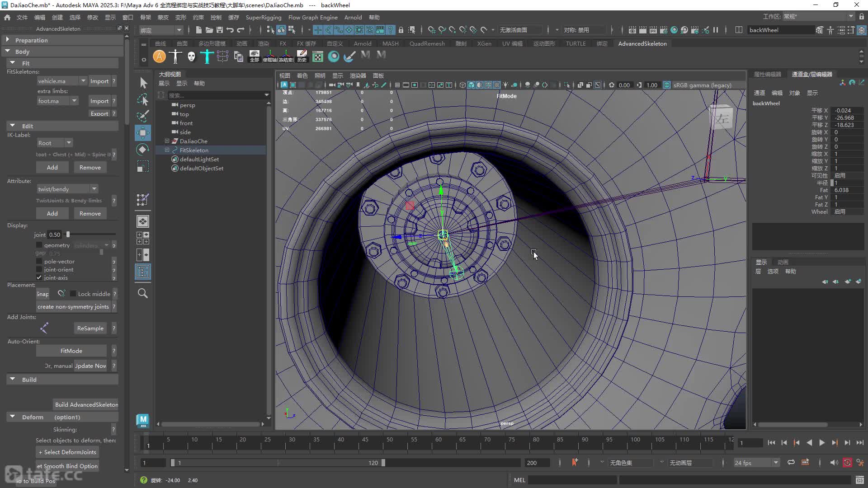The height and width of the screenshot is (488, 868).
Task: Switch to the TURTLE shelf tab
Action: click(x=576, y=43)
